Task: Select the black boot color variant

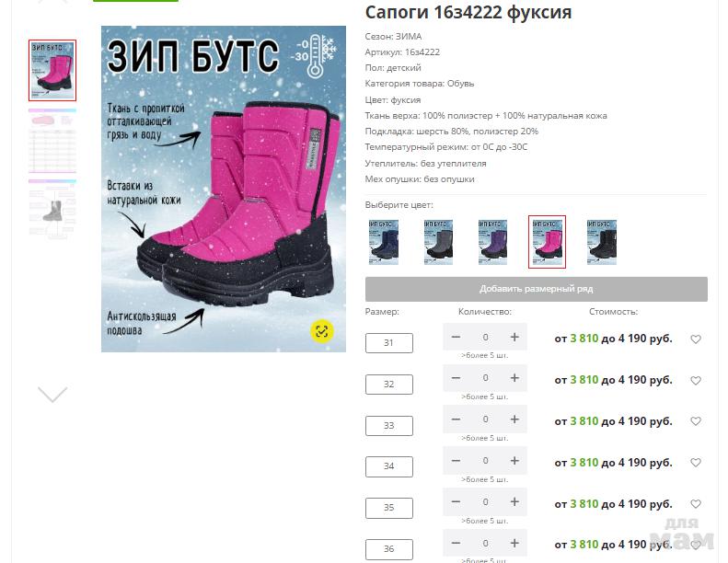Action: pos(602,242)
